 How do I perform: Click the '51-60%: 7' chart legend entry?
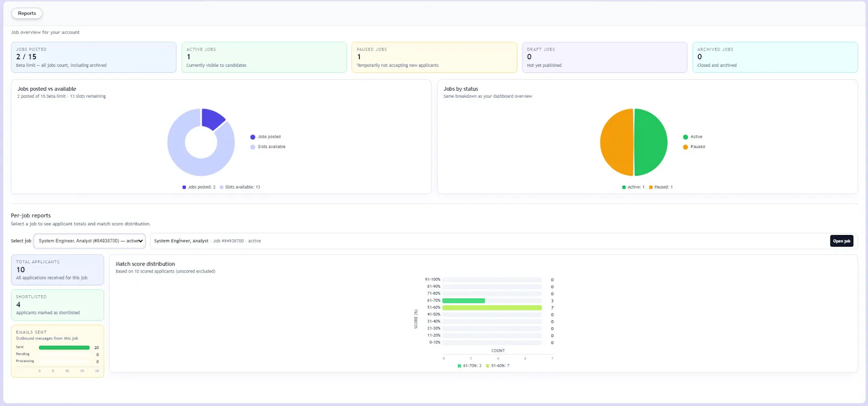pyautogui.click(x=497, y=366)
